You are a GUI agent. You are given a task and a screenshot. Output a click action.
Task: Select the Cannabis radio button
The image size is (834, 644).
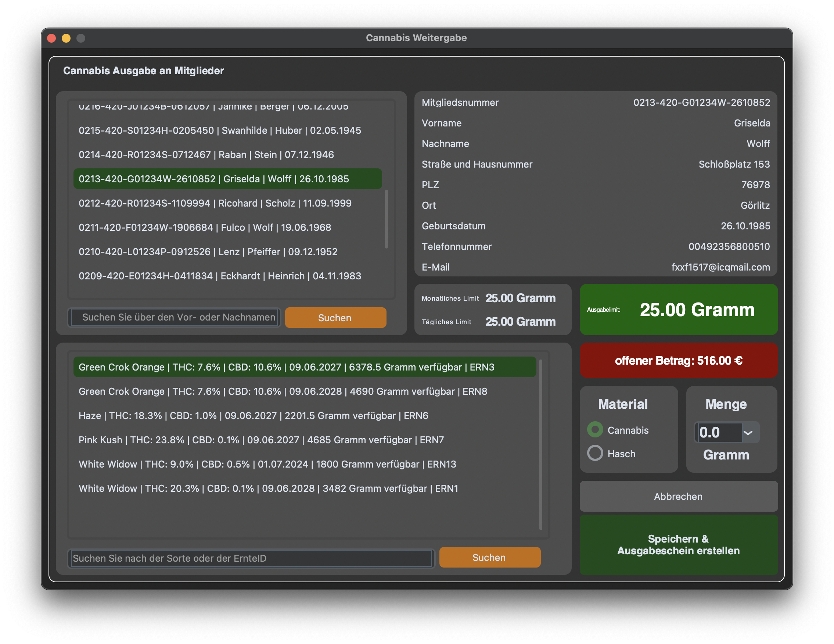click(x=594, y=430)
